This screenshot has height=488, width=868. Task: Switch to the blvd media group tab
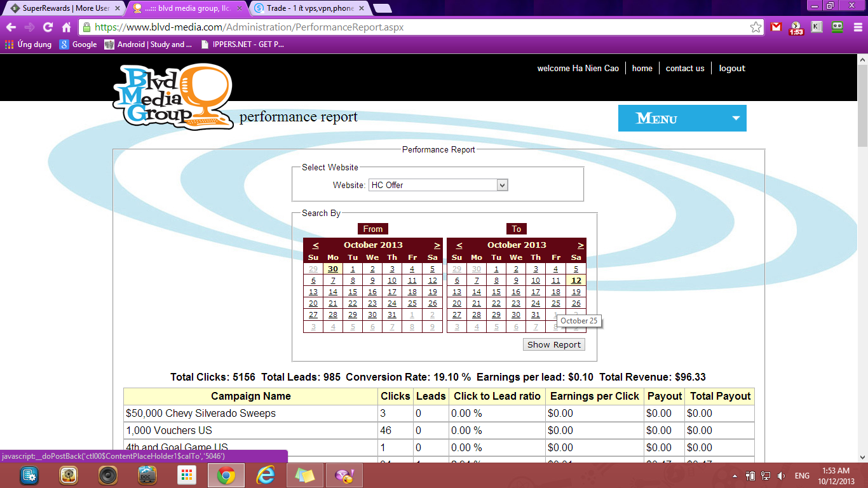pos(187,8)
